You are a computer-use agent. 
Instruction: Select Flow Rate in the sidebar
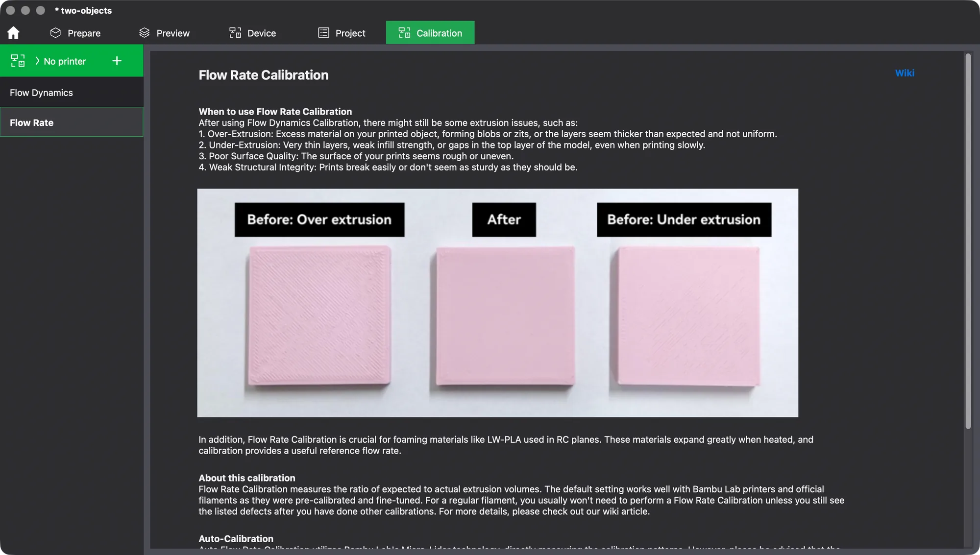(72, 122)
